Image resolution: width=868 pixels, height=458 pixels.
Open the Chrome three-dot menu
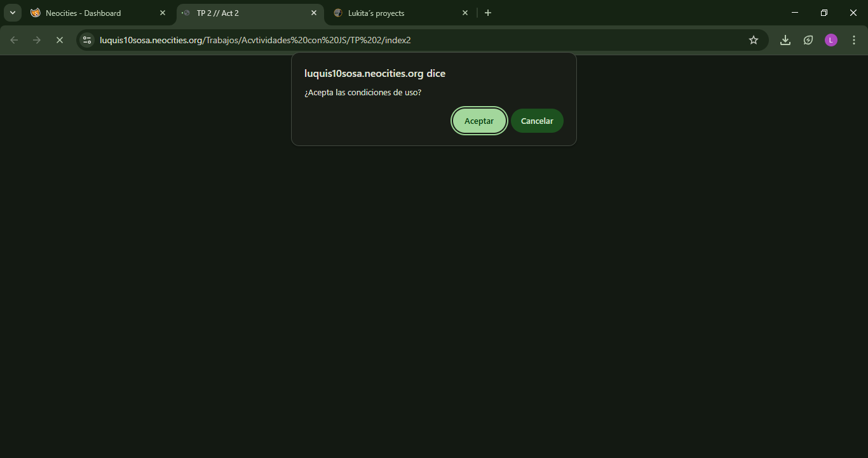[x=853, y=40]
